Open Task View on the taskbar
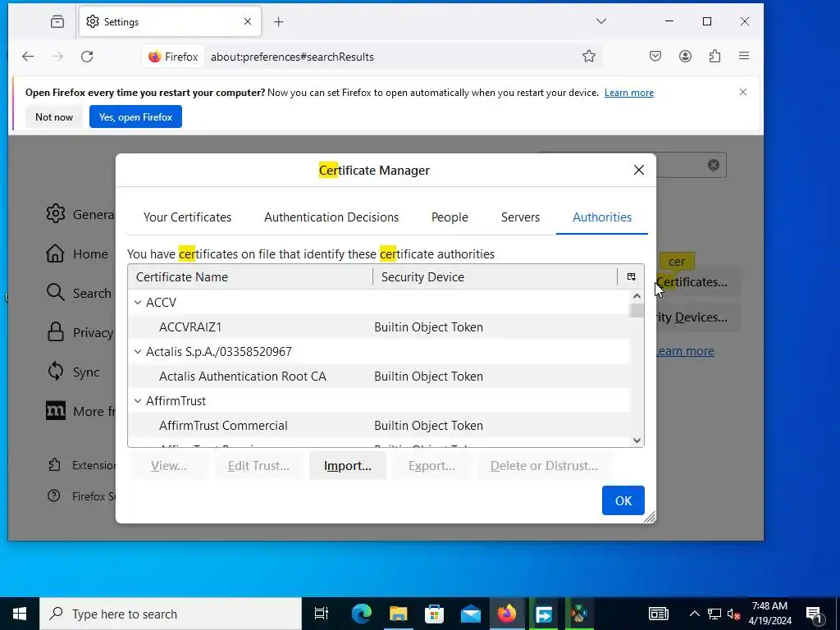Viewport: 840px width, 630px height. tap(322, 614)
